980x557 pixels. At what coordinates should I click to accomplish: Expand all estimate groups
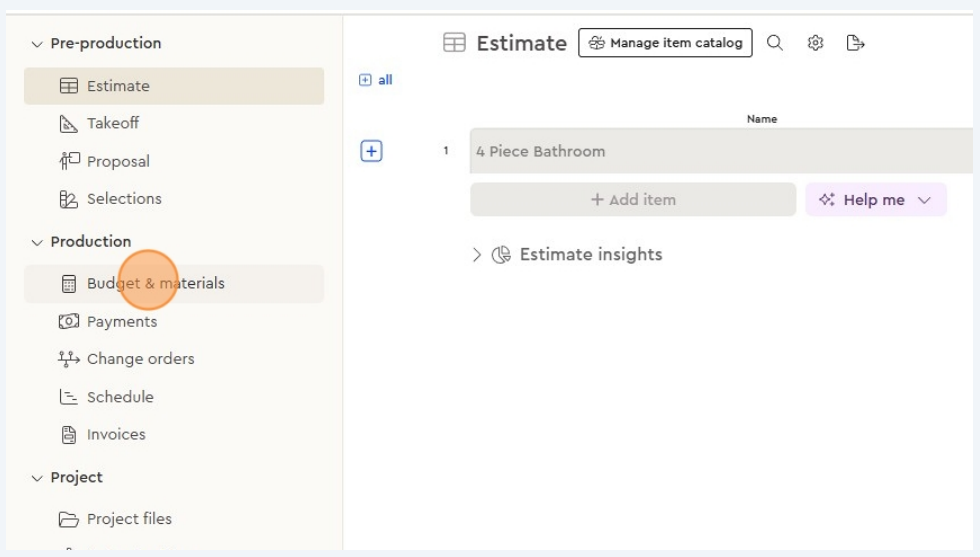tap(376, 80)
